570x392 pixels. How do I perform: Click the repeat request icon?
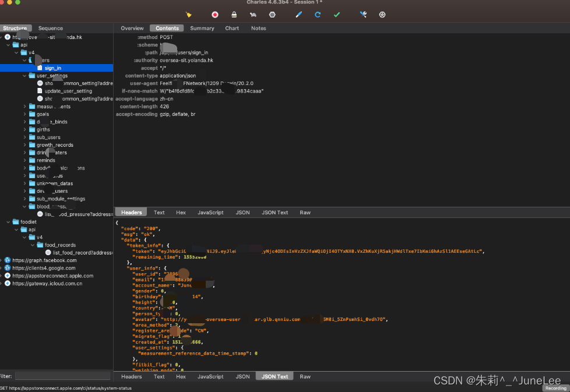tap(318, 15)
